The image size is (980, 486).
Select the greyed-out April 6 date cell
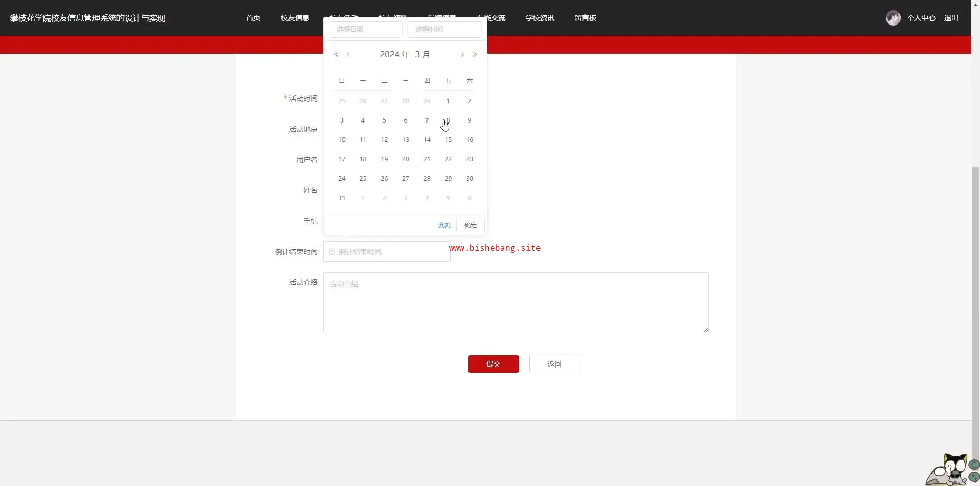(x=470, y=198)
